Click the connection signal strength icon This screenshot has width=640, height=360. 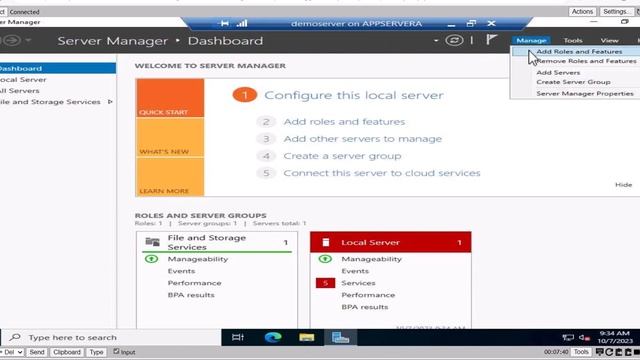click(x=242, y=23)
